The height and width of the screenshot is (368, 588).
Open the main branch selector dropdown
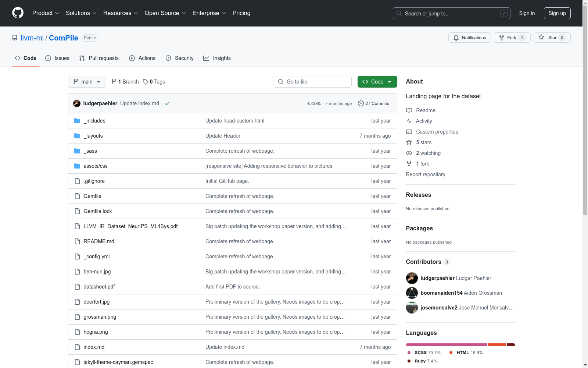87,82
